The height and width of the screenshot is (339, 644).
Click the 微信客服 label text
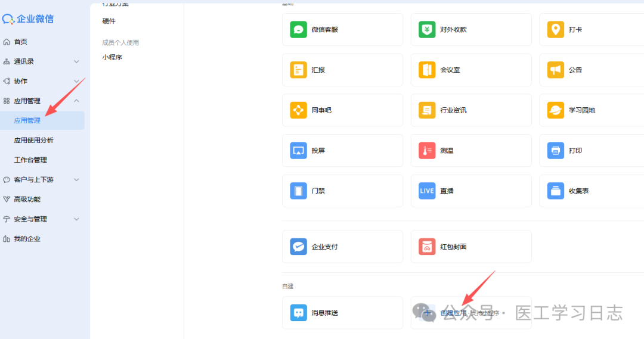[x=324, y=30]
